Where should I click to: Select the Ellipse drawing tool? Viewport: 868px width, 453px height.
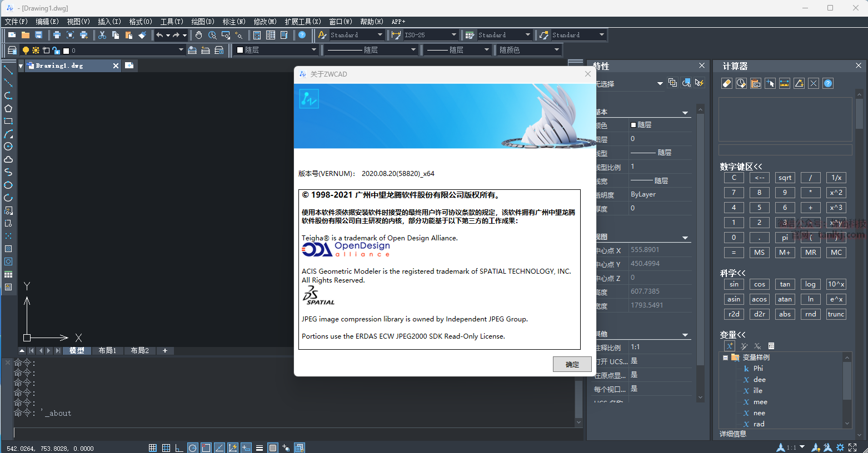[x=8, y=185]
